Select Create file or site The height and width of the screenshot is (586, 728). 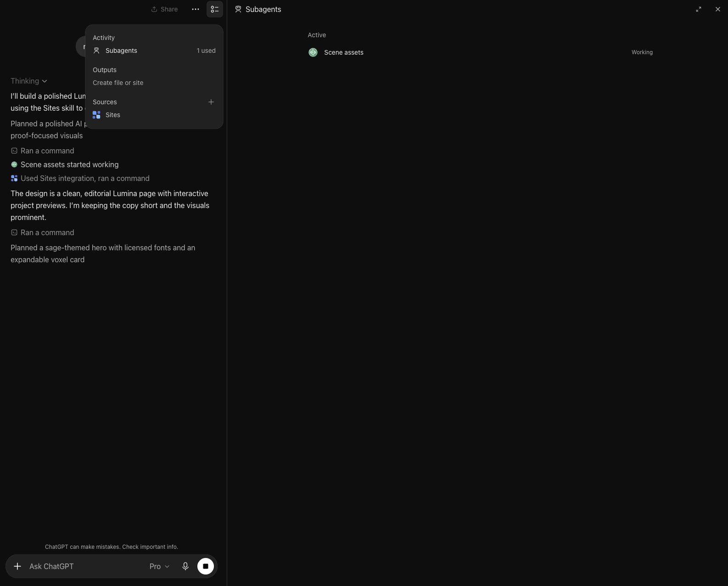pyautogui.click(x=118, y=83)
